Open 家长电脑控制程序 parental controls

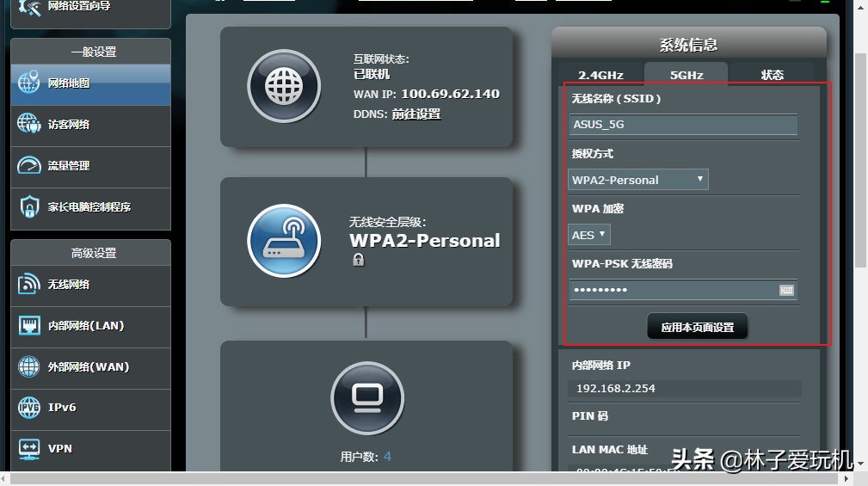[90, 207]
